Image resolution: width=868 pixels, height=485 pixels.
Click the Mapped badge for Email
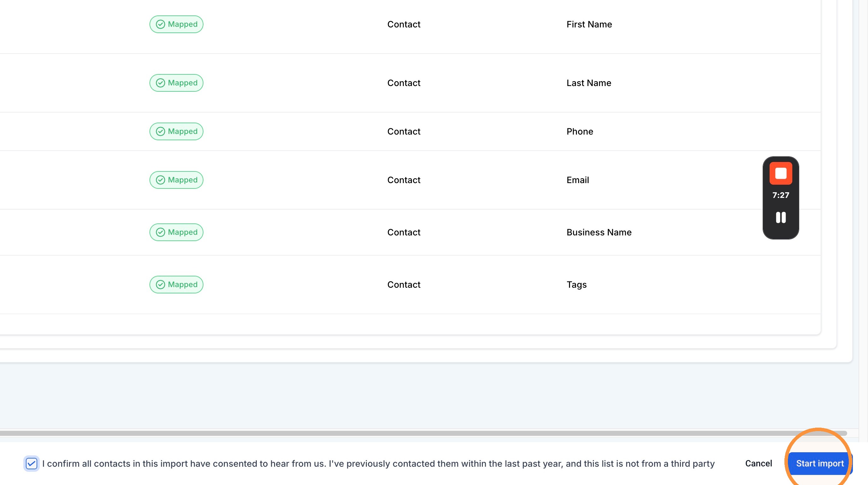[x=176, y=180]
